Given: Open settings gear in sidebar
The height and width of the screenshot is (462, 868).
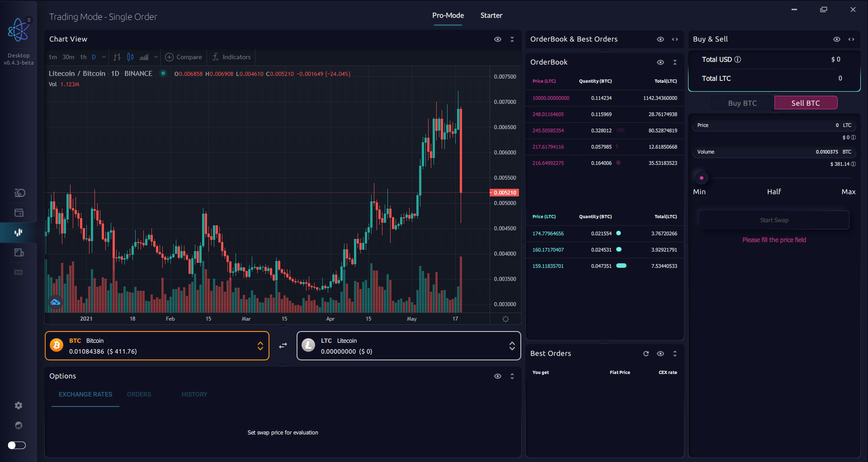Looking at the screenshot, I should [19, 406].
